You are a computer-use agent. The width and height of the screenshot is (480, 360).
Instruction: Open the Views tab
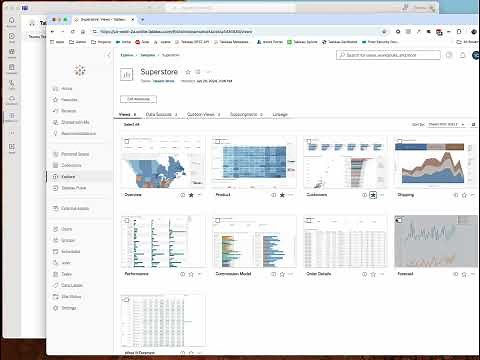point(127,114)
